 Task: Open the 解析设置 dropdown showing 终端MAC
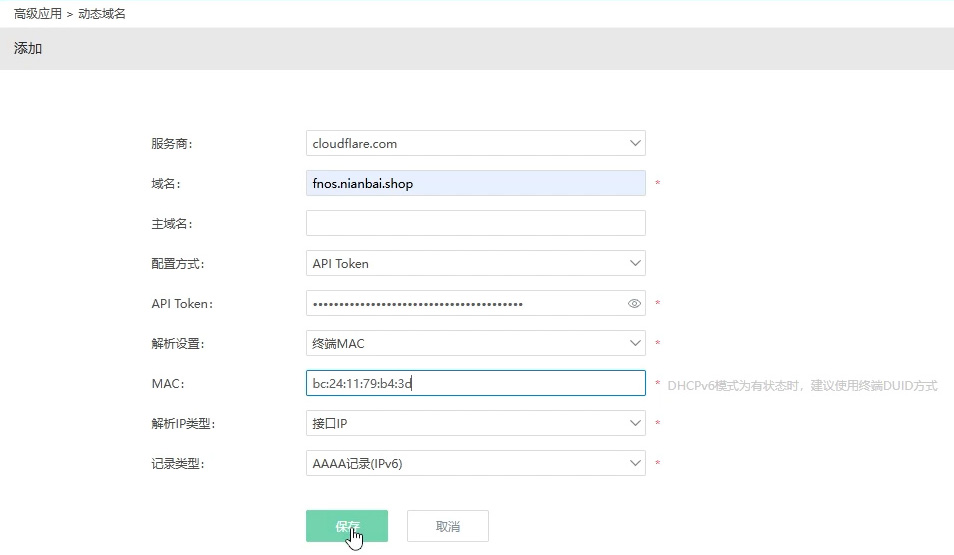475,343
